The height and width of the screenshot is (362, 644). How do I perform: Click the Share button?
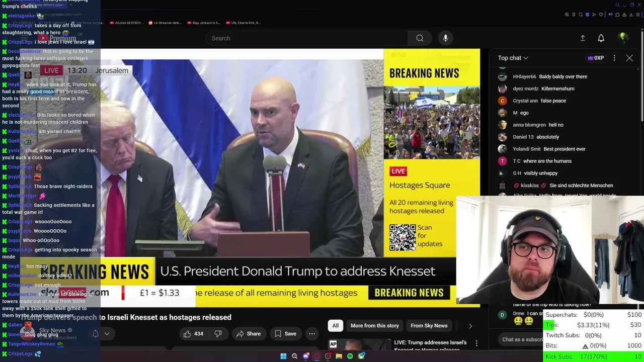click(249, 334)
